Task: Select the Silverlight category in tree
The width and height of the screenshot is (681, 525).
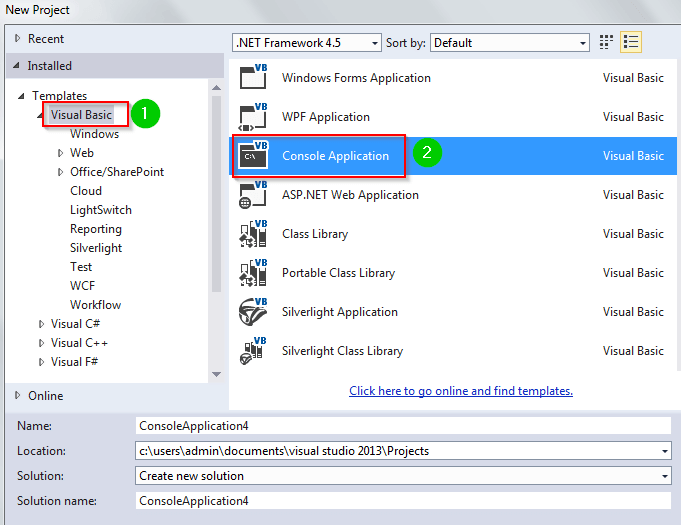Action: click(x=96, y=248)
